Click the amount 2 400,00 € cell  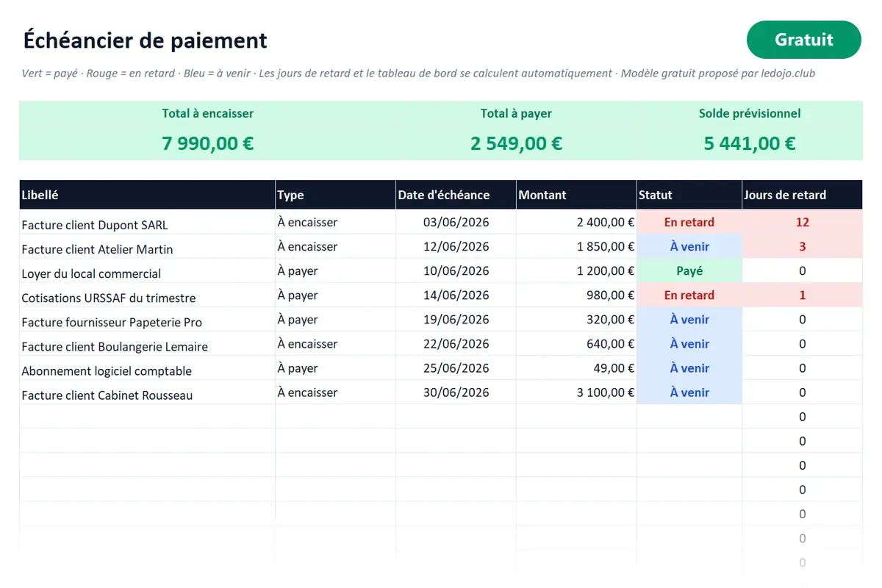point(576,222)
